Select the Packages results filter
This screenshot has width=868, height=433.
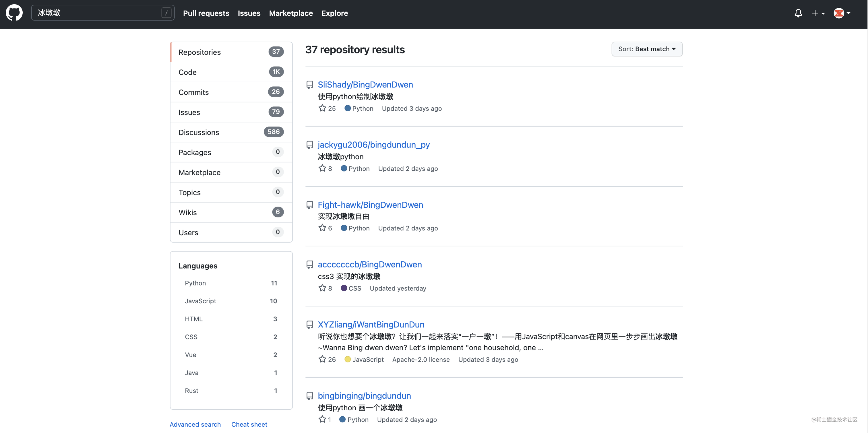tap(231, 152)
